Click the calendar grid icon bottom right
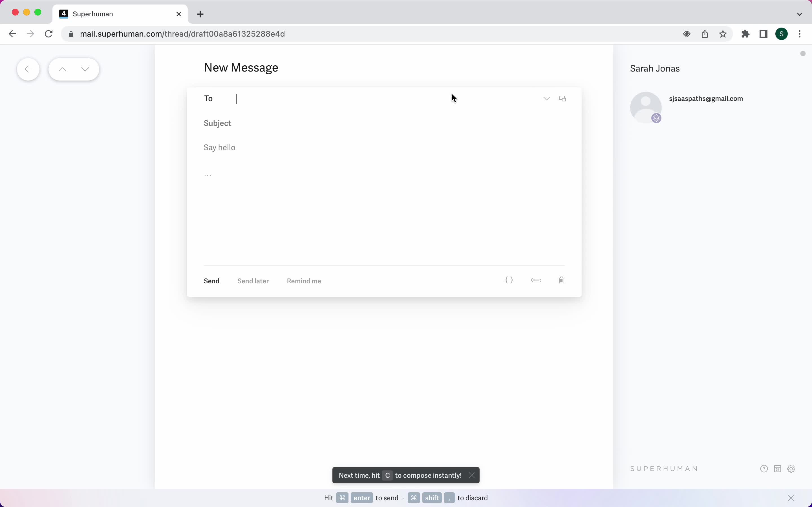812x507 pixels. (x=778, y=468)
